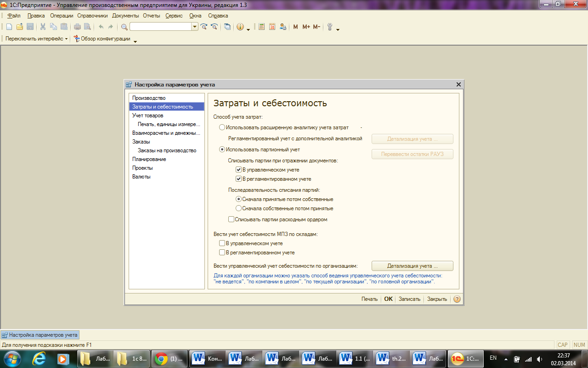The image size is (588, 368).
Task: Click the M- memory subtract button
Action: 317,27
